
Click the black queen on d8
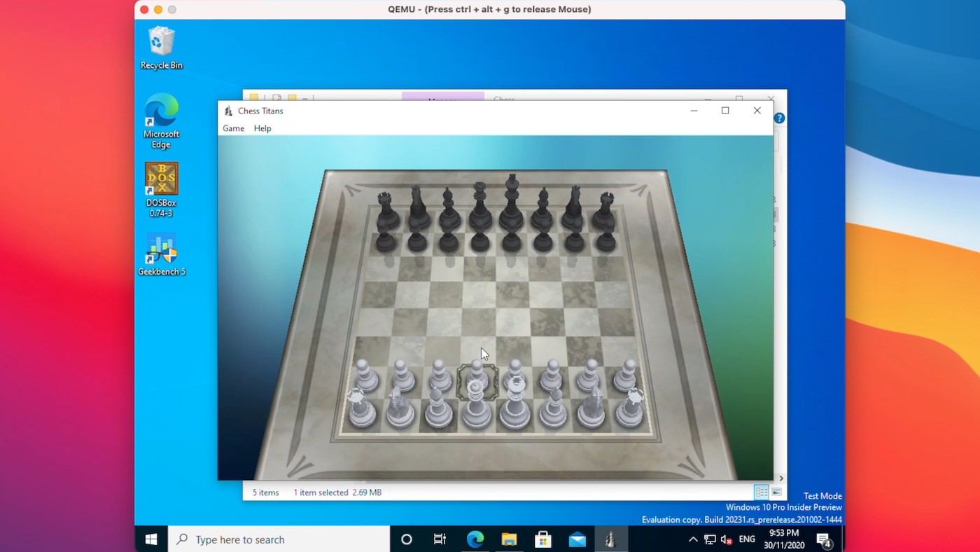click(x=479, y=206)
